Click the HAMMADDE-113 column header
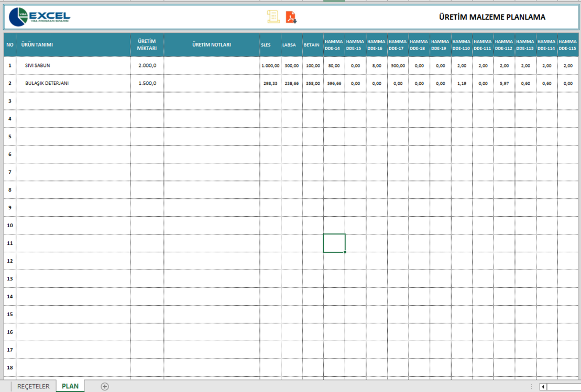This screenshot has width=581, height=392. coord(525,45)
